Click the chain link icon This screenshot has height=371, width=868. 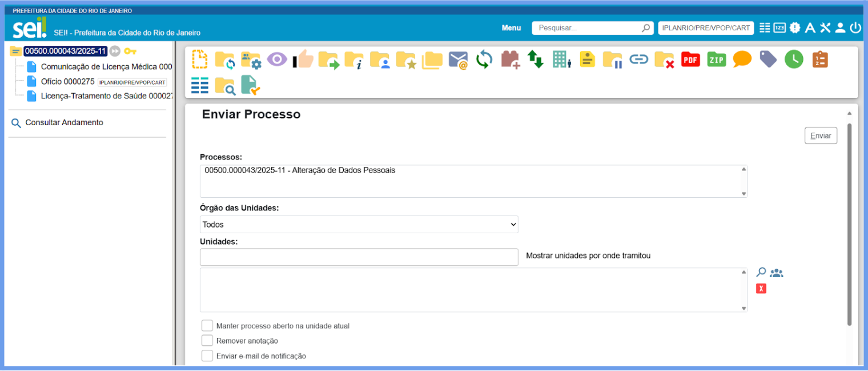pos(638,59)
